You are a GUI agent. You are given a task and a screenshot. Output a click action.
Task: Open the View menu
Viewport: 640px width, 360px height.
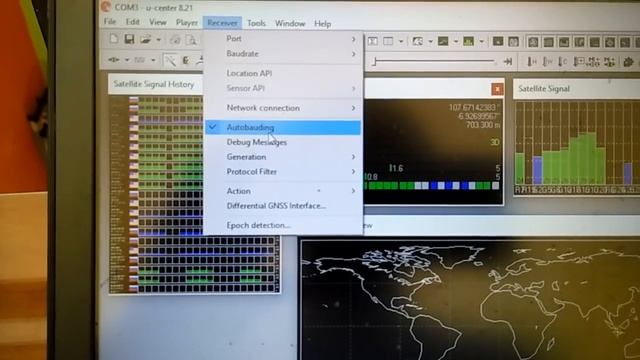[x=158, y=23]
